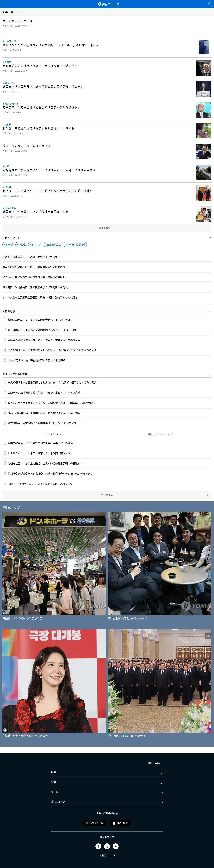
Task: Open article on ロシア外相 visiting North Korea
Action: point(47,191)
